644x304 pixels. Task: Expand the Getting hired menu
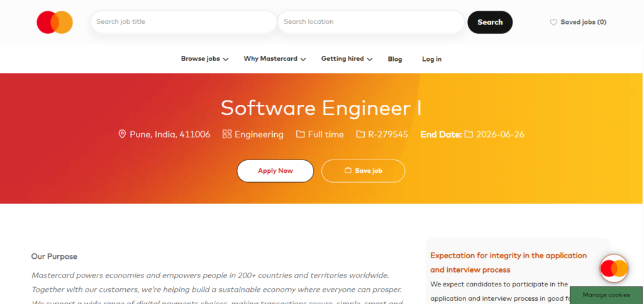(347, 58)
